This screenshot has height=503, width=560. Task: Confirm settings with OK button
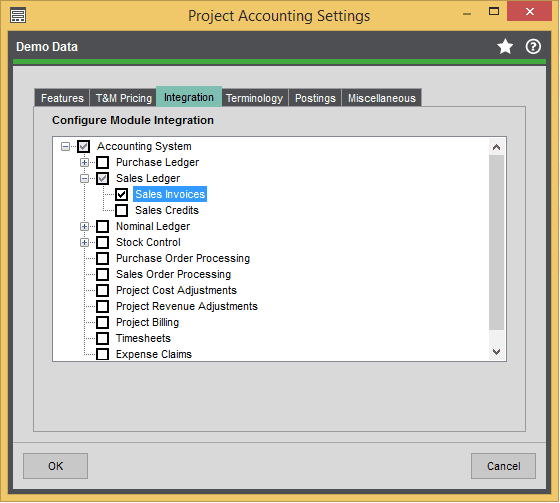[55, 466]
